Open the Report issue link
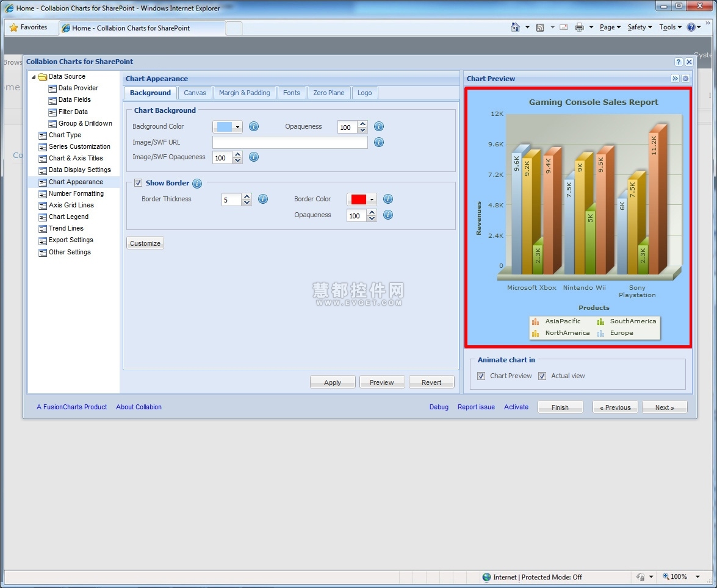This screenshot has height=588, width=717. coord(476,407)
